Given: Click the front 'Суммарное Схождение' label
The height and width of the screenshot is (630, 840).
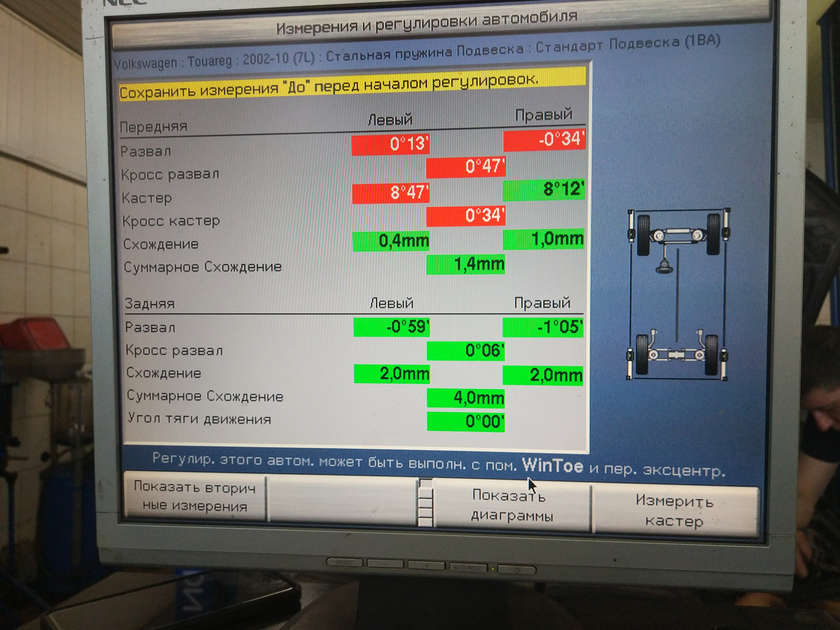Looking at the screenshot, I should coord(203,267).
